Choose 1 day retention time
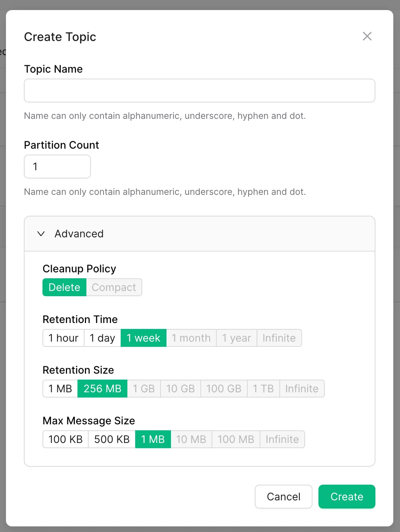400x532 pixels. tap(102, 338)
